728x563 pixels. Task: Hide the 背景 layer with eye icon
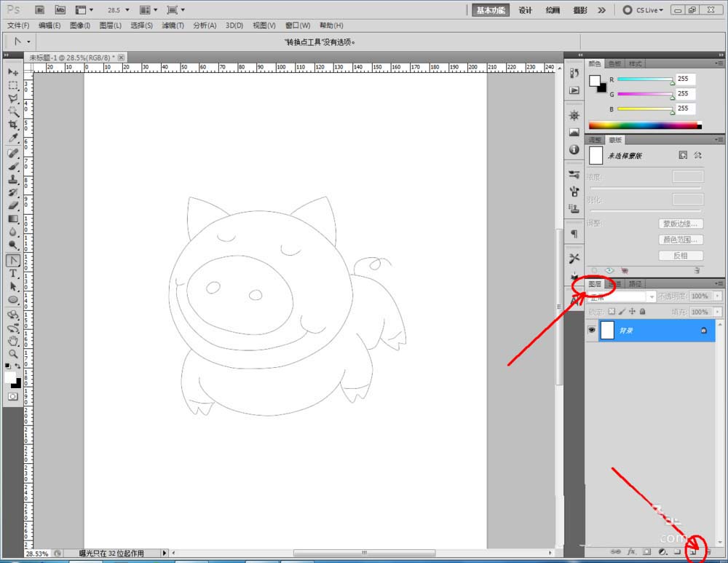tap(591, 331)
